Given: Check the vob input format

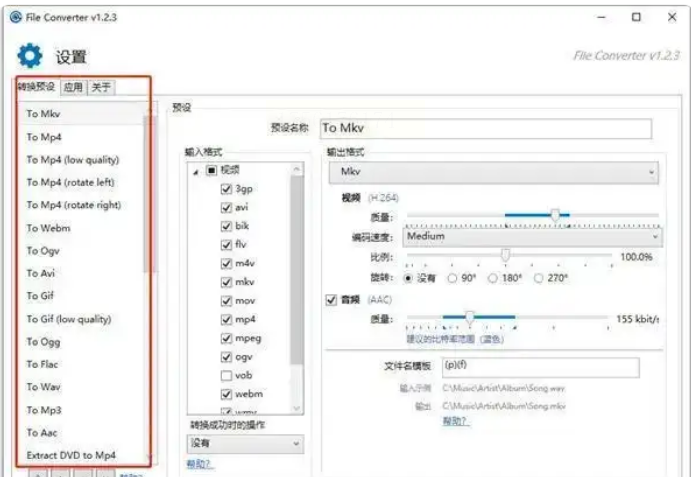Looking at the screenshot, I should coord(226,376).
